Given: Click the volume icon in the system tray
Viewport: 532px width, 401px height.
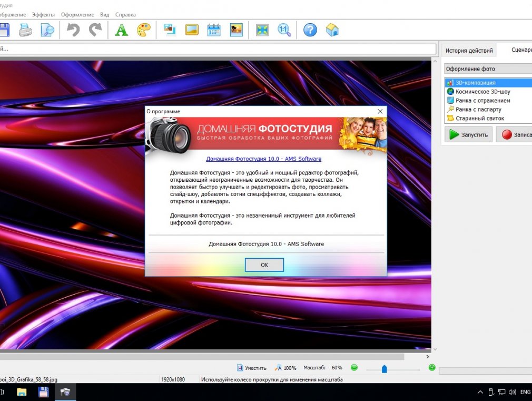Looking at the screenshot, I should tap(513, 392).
